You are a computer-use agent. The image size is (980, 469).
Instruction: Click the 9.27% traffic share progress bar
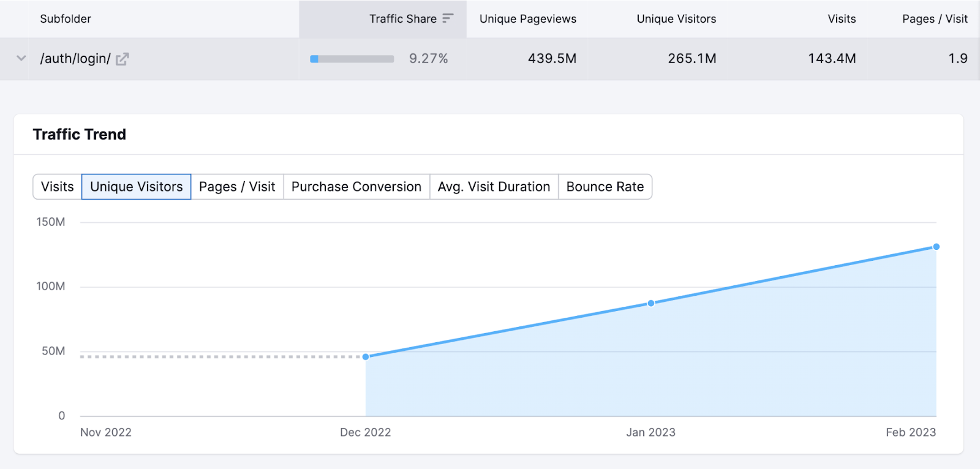(x=352, y=59)
